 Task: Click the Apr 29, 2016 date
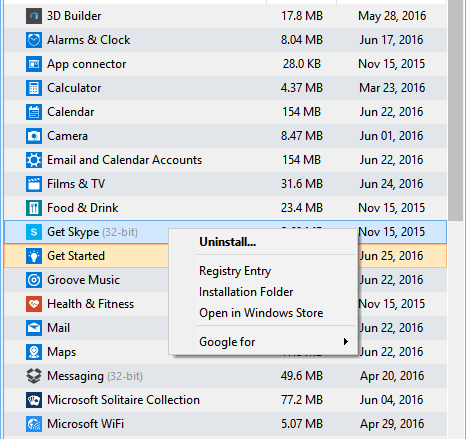pyautogui.click(x=392, y=424)
